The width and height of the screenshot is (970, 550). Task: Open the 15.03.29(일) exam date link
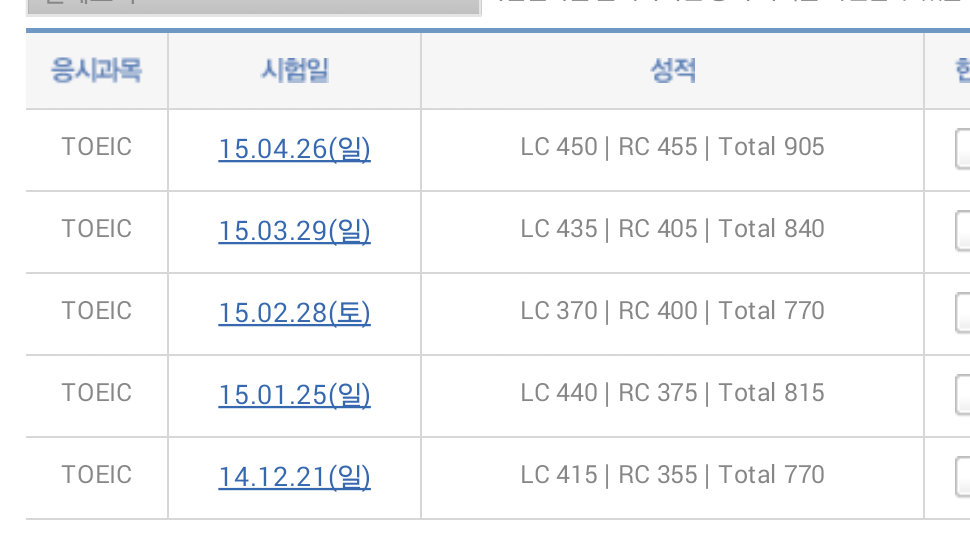pyautogui.click(x=294, y=231)
